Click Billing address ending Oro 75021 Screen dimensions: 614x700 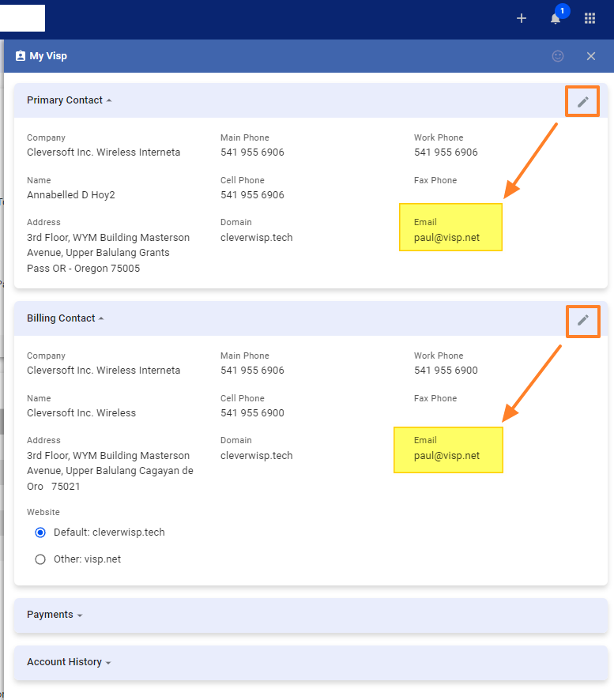(110, 471)
